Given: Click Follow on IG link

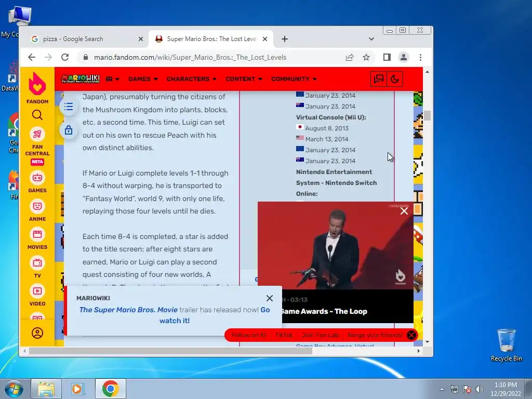Looking at the screenshot, I should click(249, 335).
